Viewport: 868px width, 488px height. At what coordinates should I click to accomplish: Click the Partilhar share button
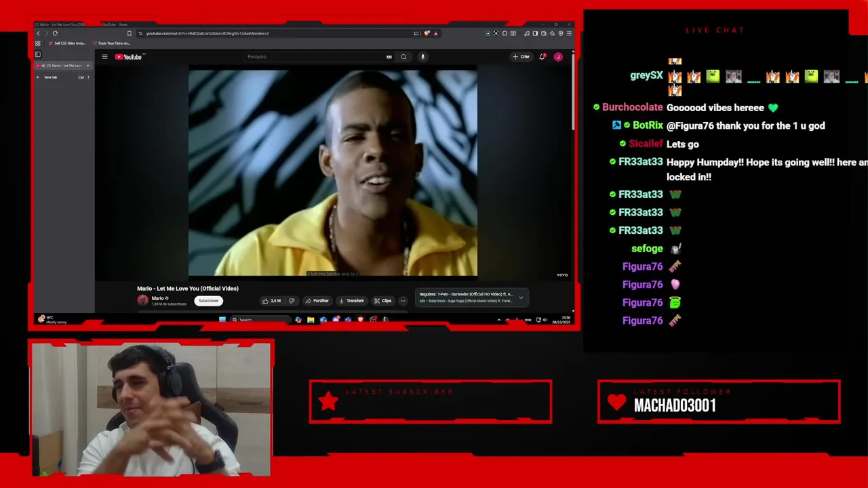pos(317,301)
